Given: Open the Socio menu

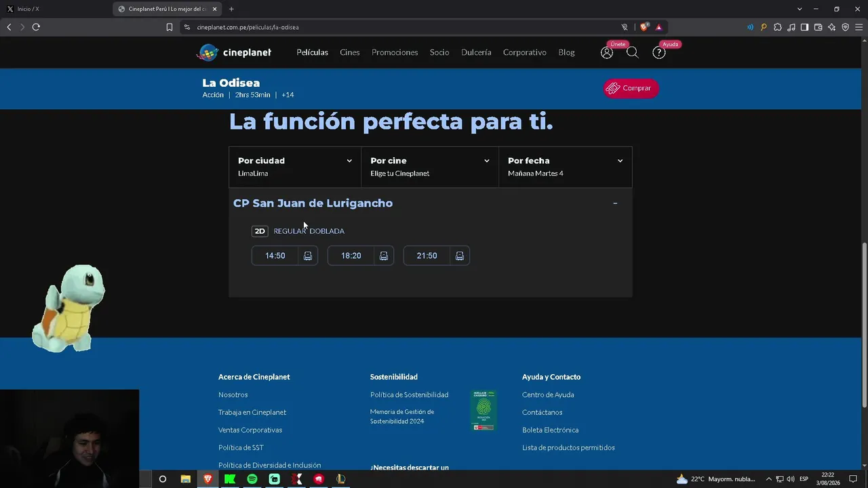Looking at the screenshot, I should 439,52.
